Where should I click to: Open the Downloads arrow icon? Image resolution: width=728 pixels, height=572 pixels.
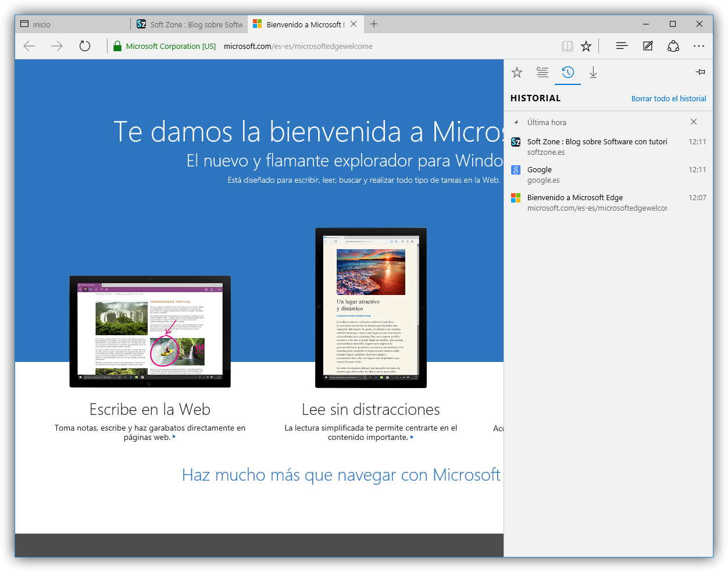(593, 72)
